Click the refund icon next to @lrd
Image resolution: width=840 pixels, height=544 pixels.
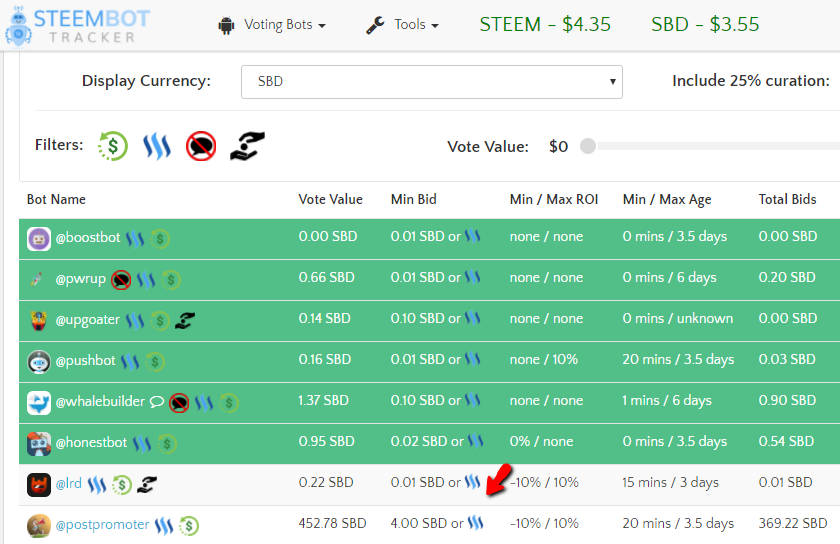coord(122,485)
